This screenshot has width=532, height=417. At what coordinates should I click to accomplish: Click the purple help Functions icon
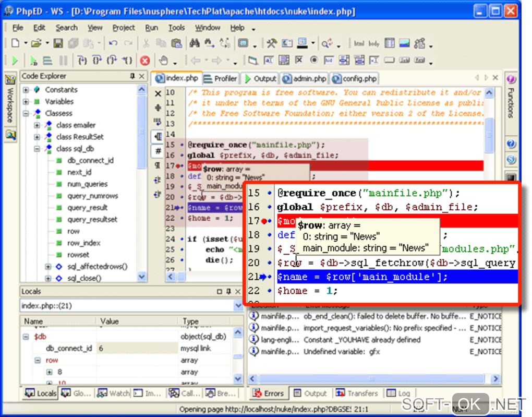coord(511,79)
